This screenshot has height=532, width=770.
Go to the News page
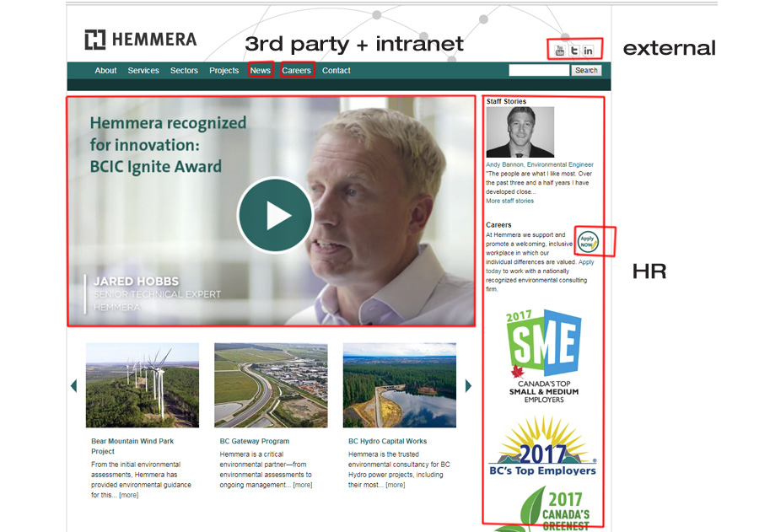[261, 71]
